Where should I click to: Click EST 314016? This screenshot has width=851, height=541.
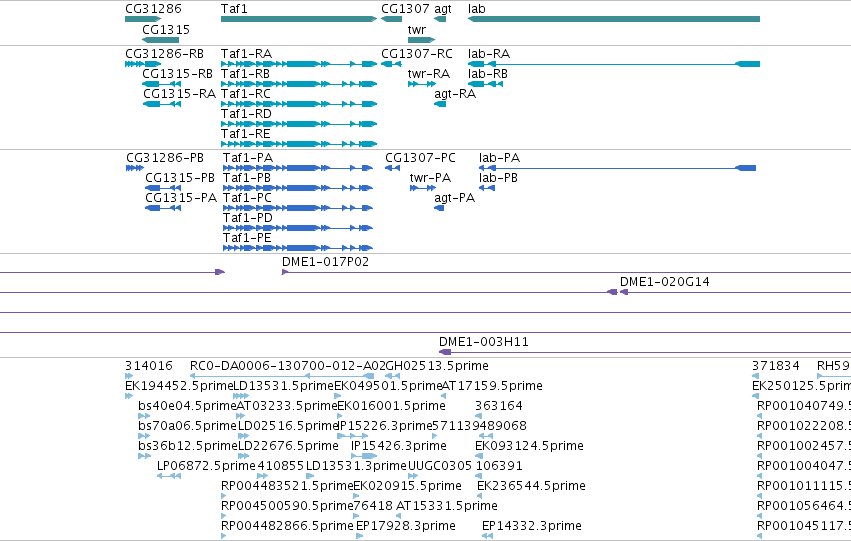click(149, 366)
